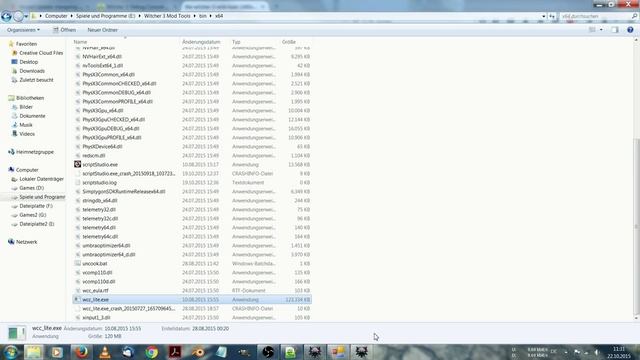Select Favoriten in the navigation pane

[x=27, y=44]
